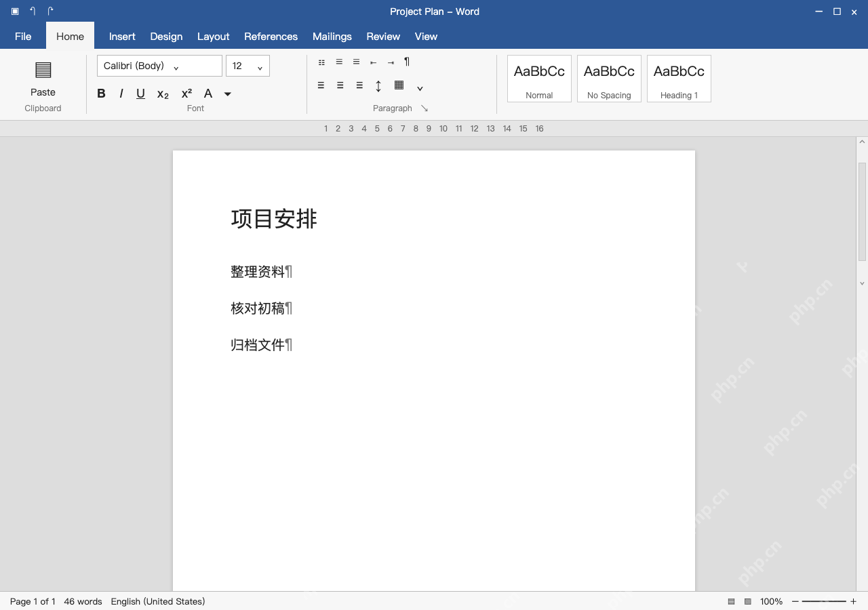Open the References tab
868x610 pixels.
tap(271, 37)
